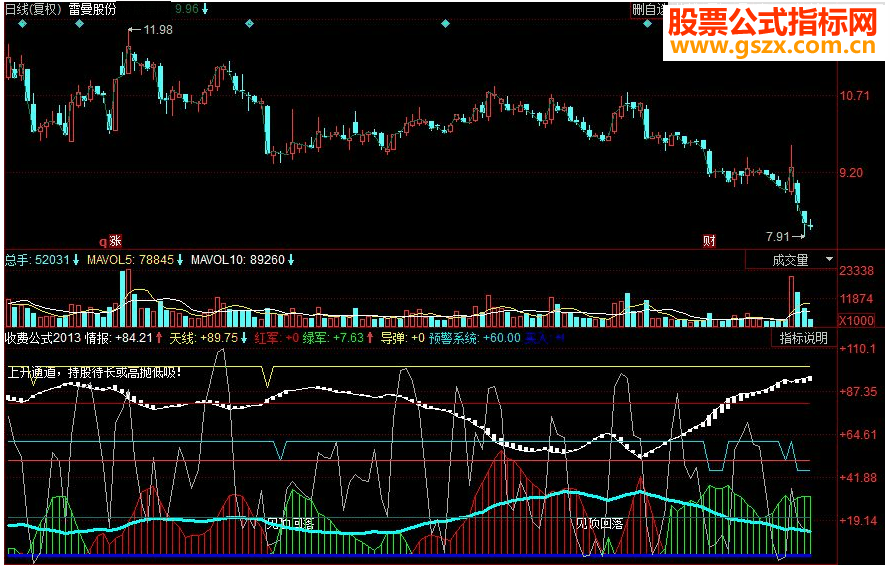Click the down arrow after MAVOL10 89260

pos(291,260)
